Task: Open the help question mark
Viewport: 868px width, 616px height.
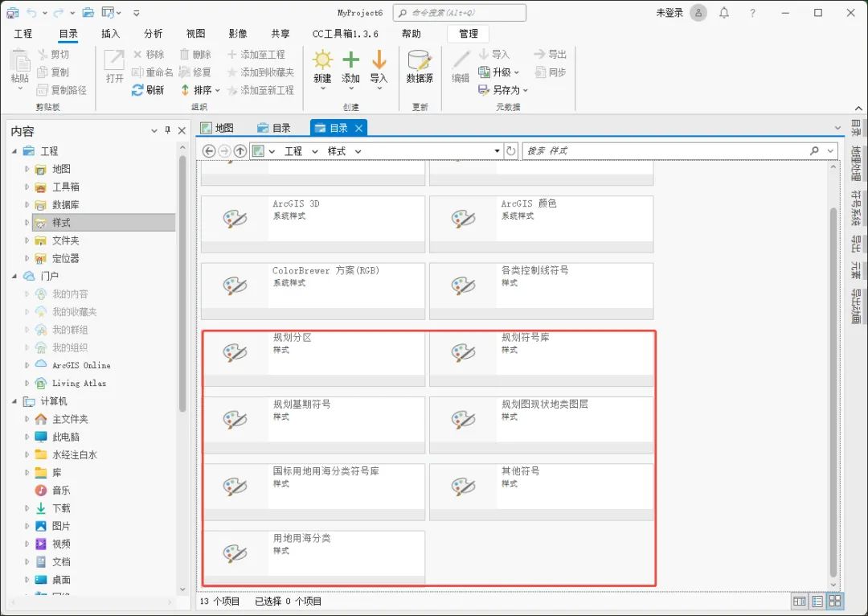Action: pos(752,13)
